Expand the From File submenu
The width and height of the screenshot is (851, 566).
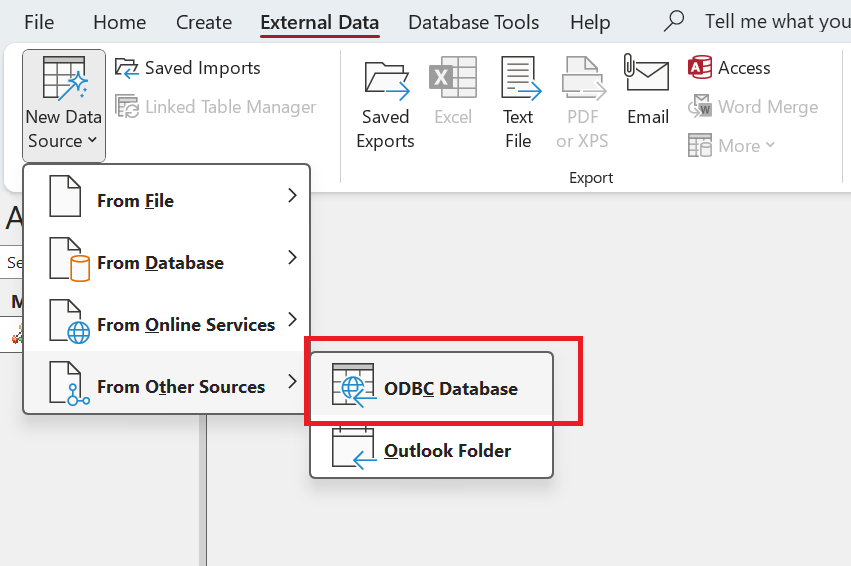point(167,196)
